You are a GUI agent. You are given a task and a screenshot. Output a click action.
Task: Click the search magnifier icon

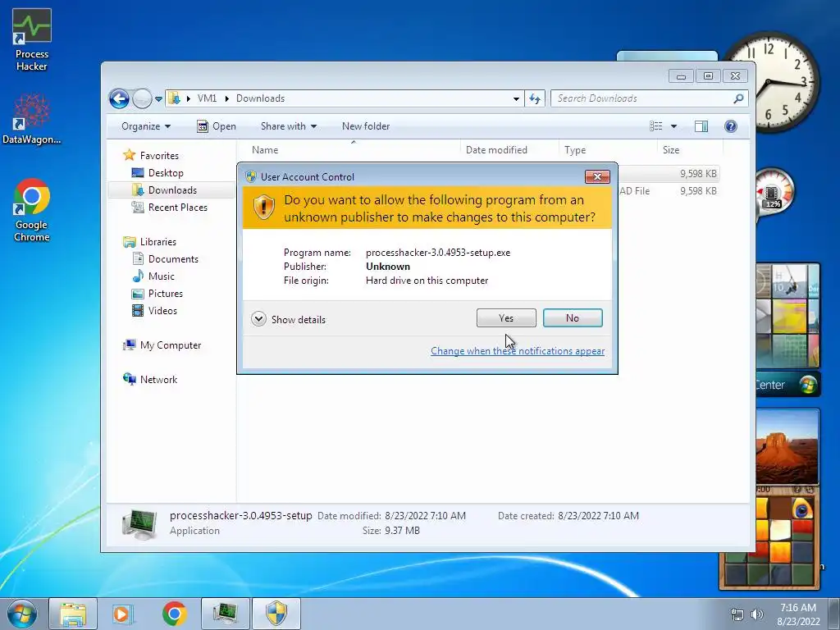point(739,98)
